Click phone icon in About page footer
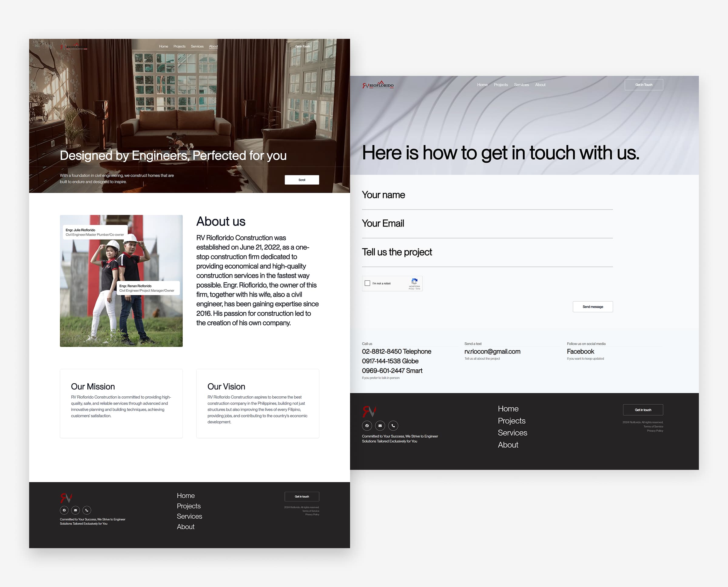728x587 pixels. click(x=87, y=510)
